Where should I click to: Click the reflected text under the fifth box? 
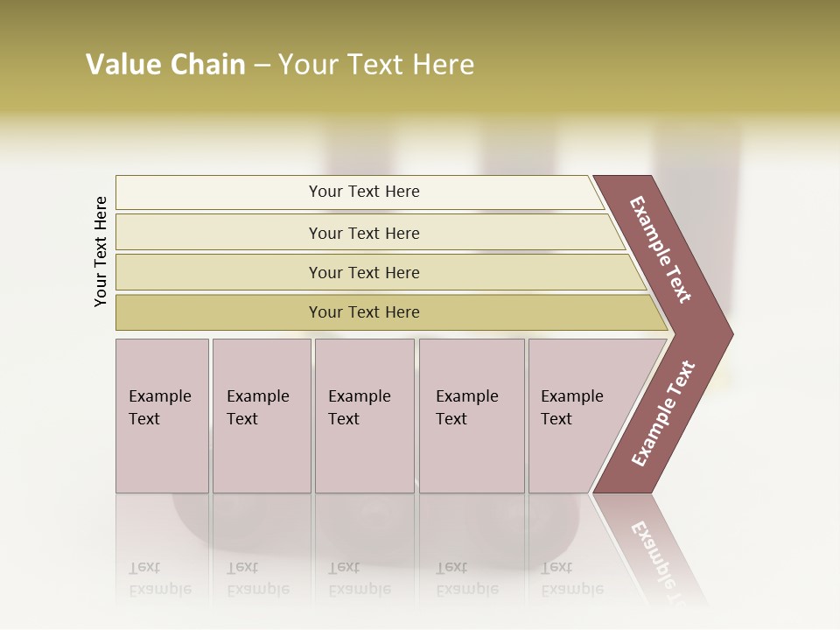tap(571, 577)
